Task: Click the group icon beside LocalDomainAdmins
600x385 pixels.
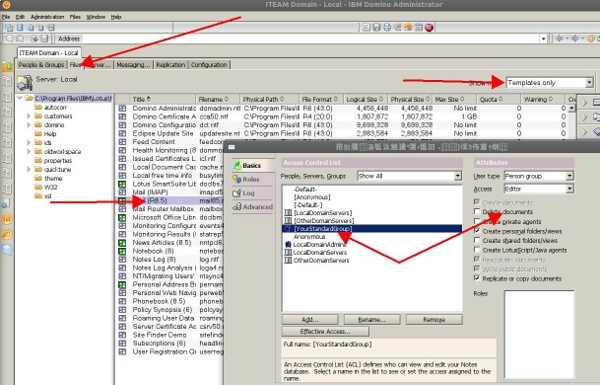Action: pos(289,245)
